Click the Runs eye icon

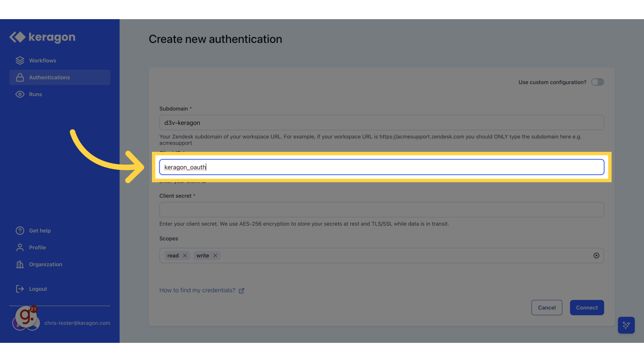20,94
